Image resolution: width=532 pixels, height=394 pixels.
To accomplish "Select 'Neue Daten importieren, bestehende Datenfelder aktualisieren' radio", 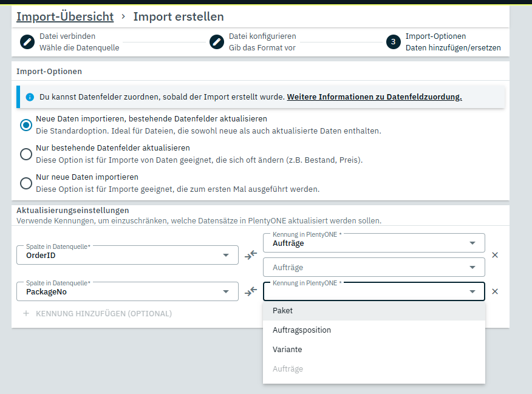I will (x=26, y=125).
